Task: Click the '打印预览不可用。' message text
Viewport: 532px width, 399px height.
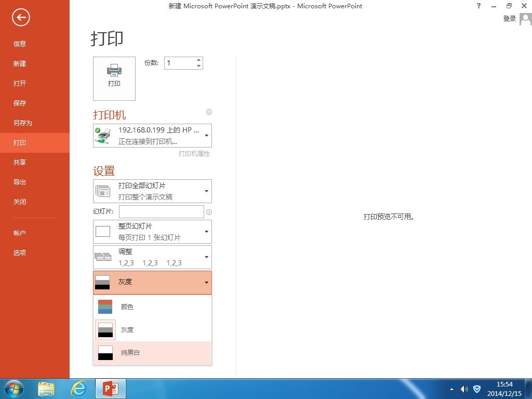Action: pos(389,217)
